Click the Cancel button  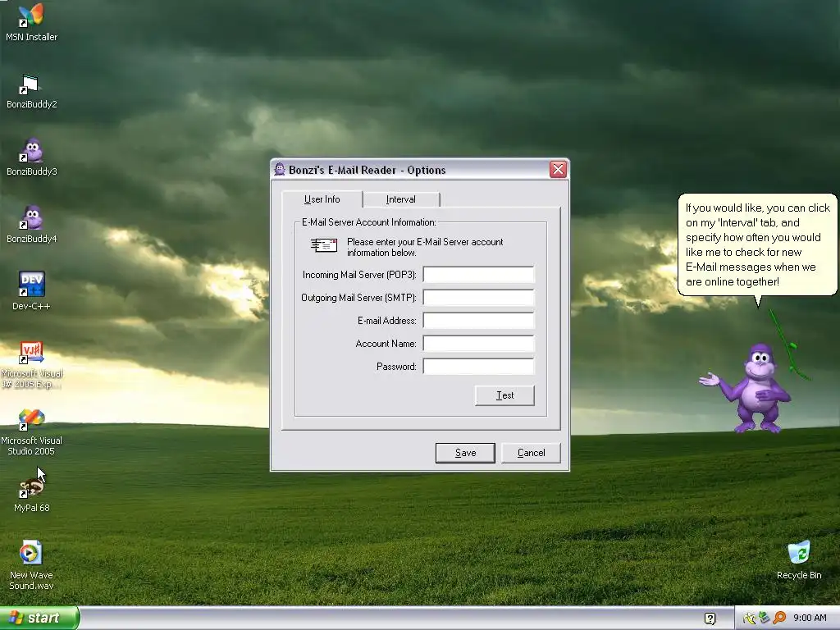click(x=531, y=453)
